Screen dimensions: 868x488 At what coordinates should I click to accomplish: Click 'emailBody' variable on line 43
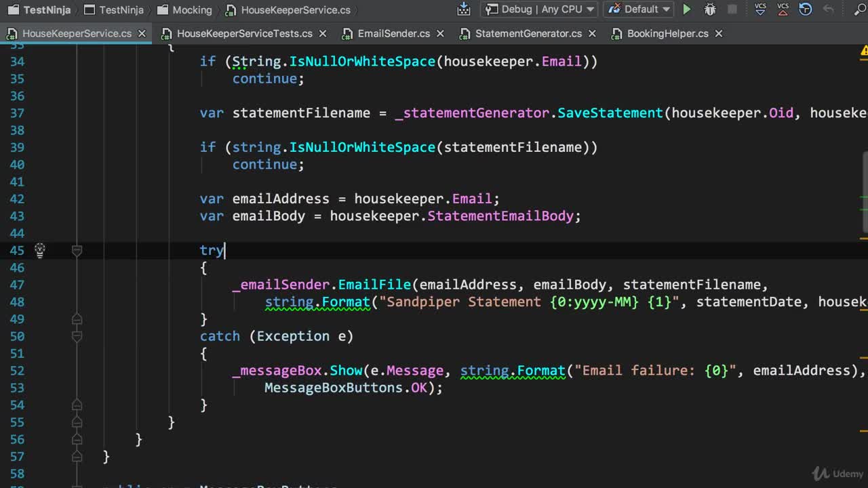pyautogui.click(x=269, y=216)
